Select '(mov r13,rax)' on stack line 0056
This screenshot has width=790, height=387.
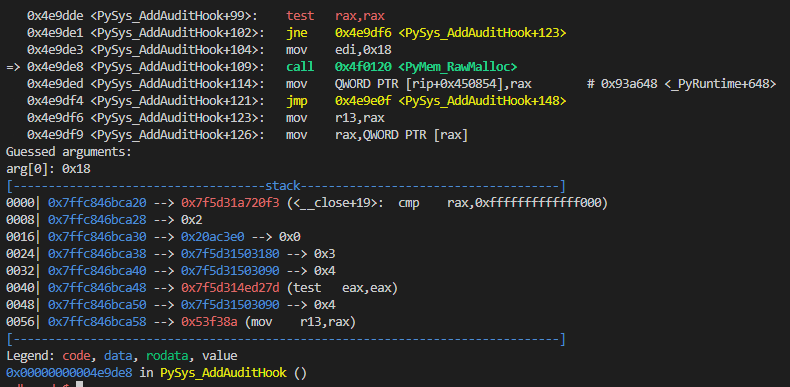pos(300,322)
